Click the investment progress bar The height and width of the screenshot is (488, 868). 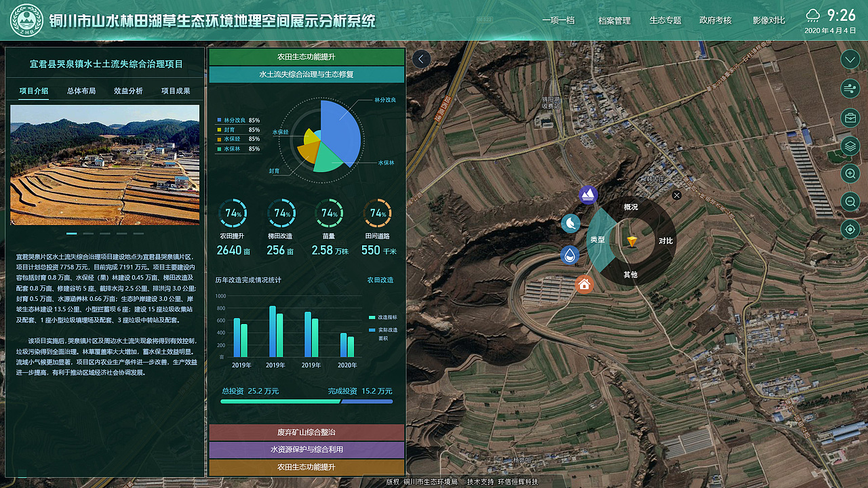click(x=307, y=402)
